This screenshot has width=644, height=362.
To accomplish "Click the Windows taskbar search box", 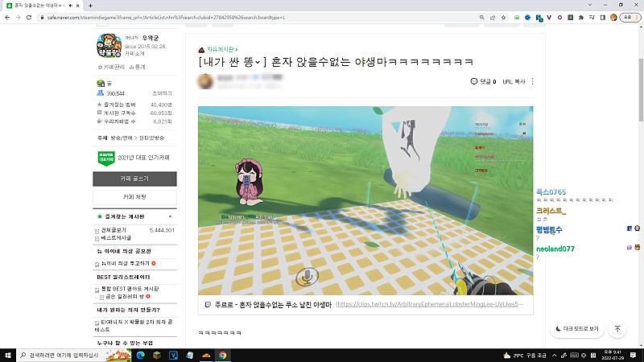I will [x=74, y=356].
